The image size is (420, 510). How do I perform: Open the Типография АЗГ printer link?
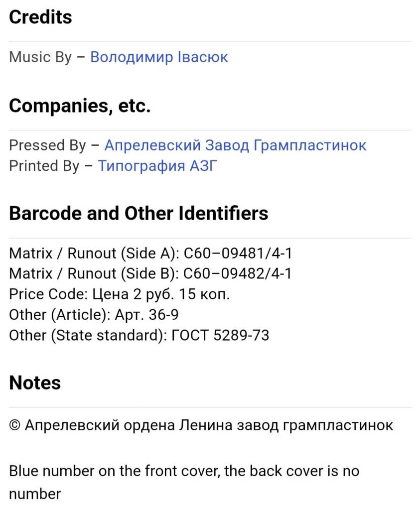click(157, 165)
